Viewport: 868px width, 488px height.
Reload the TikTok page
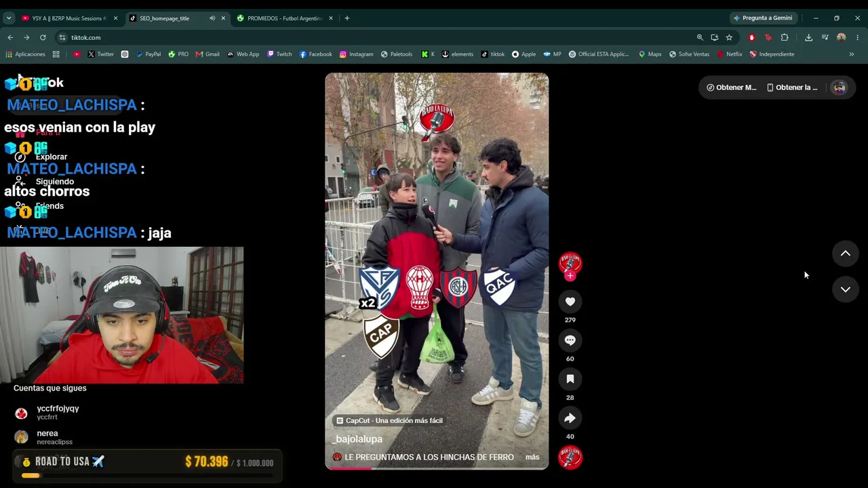43,37
